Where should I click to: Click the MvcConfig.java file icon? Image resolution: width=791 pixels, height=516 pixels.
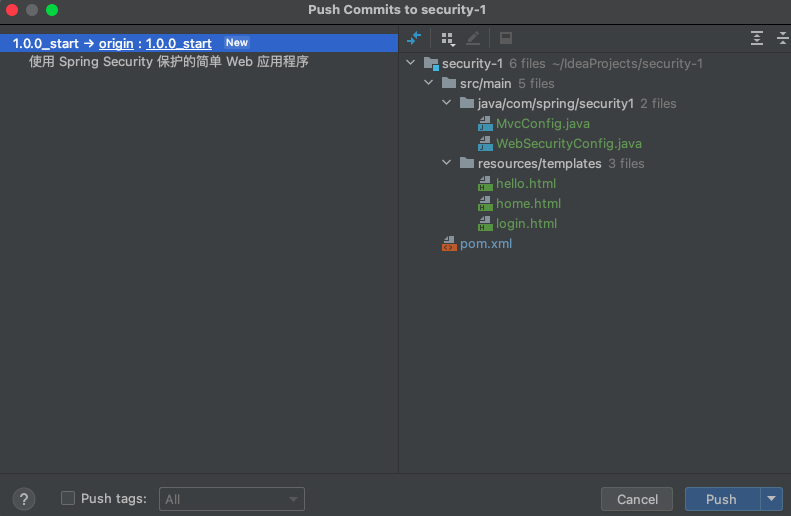[x=485, y=124]
